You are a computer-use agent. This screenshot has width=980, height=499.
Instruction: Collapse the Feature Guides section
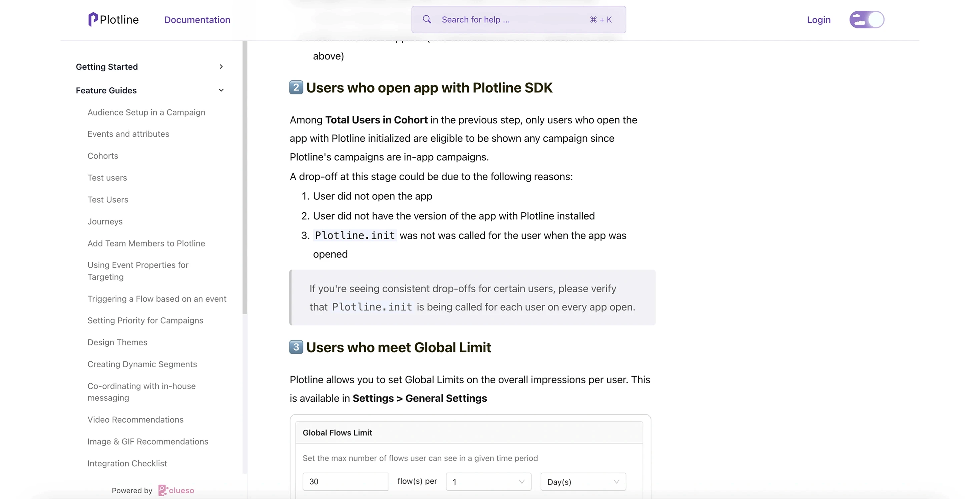(221, 90)
